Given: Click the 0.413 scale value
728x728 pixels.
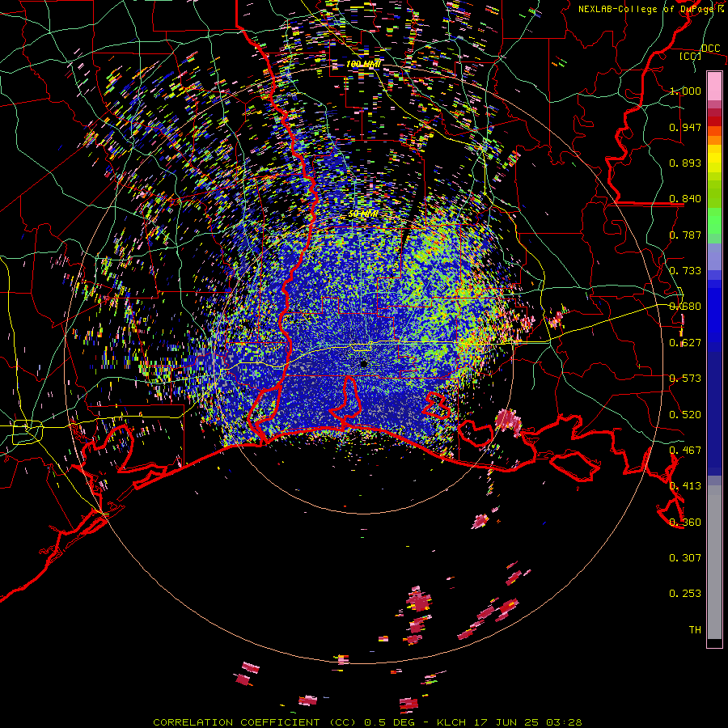Looking at the screenshot, I should 685,486.
